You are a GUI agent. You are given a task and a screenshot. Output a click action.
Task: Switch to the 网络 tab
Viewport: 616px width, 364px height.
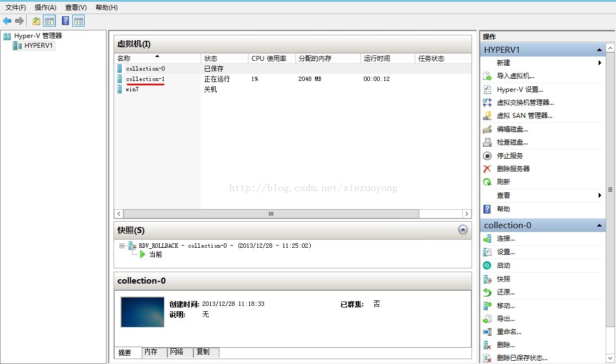tap(180, 352)
